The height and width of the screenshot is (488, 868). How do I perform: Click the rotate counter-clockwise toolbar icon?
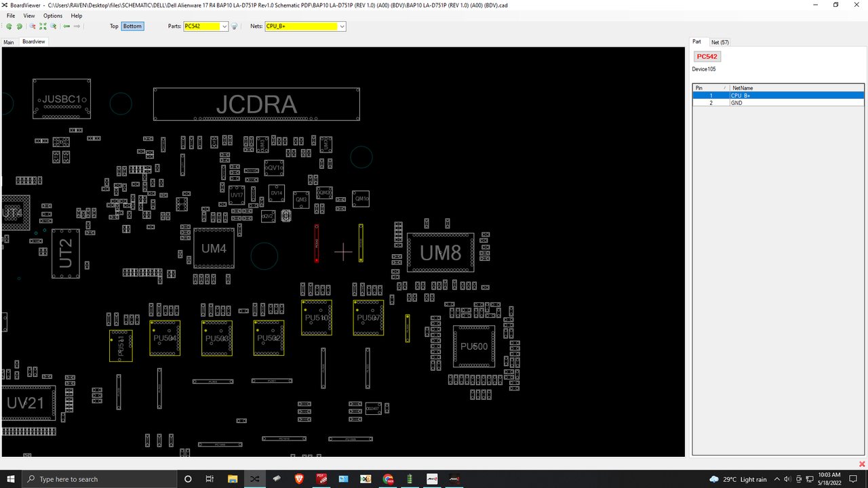click(9, 26)
